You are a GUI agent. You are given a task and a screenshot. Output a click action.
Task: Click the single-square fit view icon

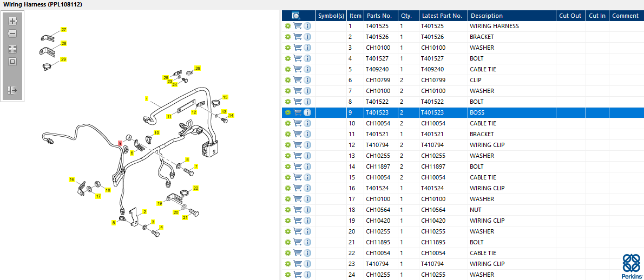tap(12, 62)
